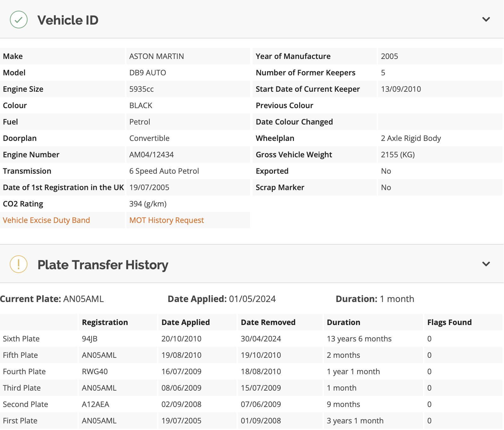This screenshot has height=430, width=504.
Task: Click the 394 (g/km) CO2 value
Action: pyautogui.click(x=148, y=204)
